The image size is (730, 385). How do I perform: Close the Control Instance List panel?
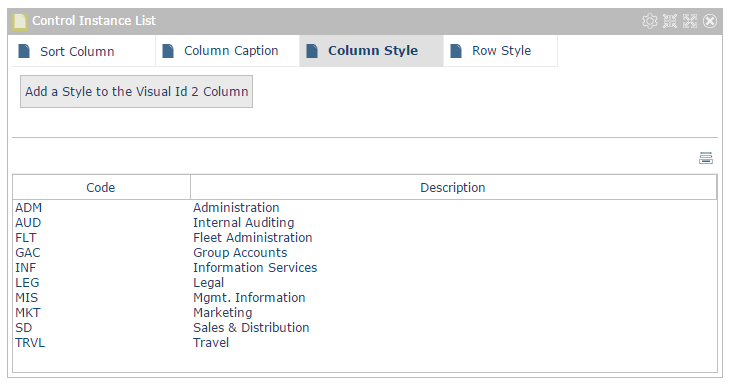(710, 21)
